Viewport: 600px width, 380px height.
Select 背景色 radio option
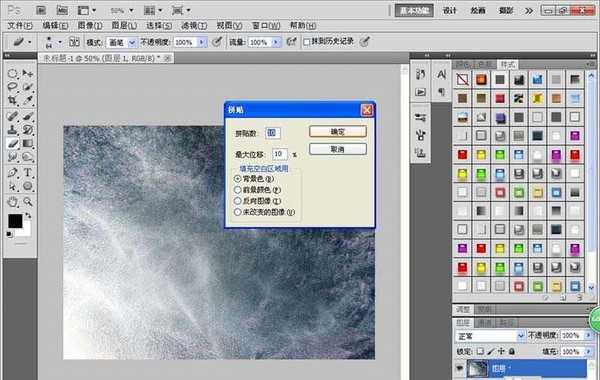238,179
